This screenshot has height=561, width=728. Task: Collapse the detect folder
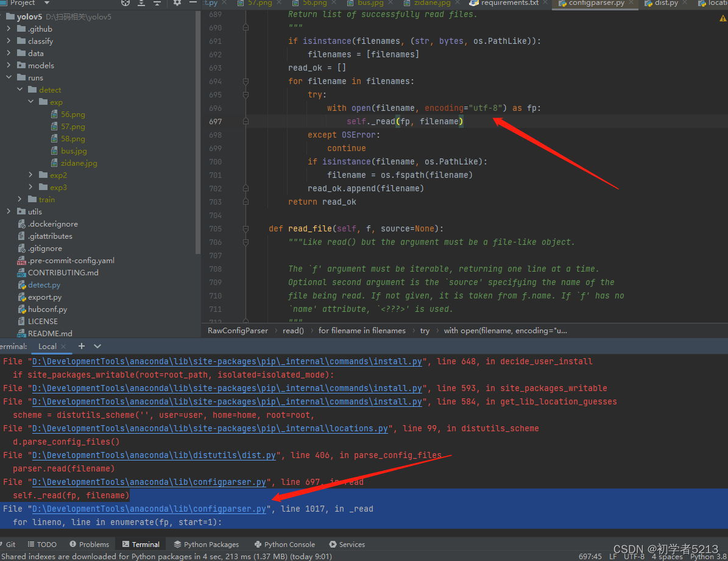pyautogui.click(x=20, y=90)
